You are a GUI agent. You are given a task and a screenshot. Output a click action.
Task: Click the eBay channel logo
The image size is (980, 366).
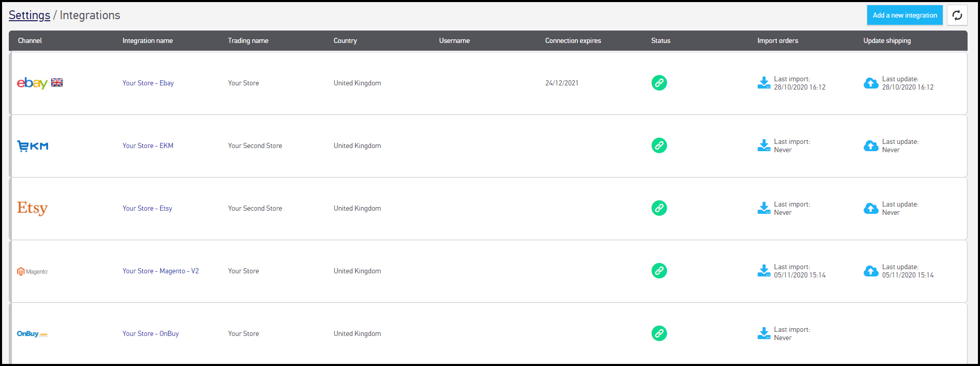coord(33,83)
